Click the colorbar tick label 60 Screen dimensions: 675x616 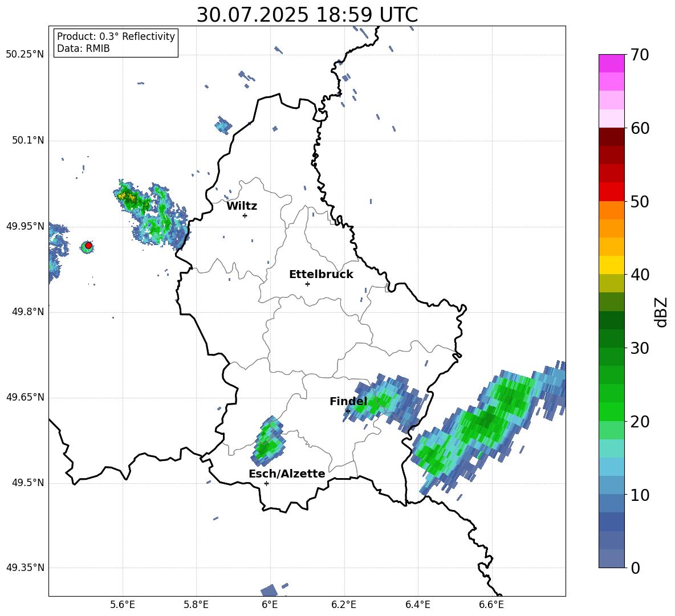point(640,128)
